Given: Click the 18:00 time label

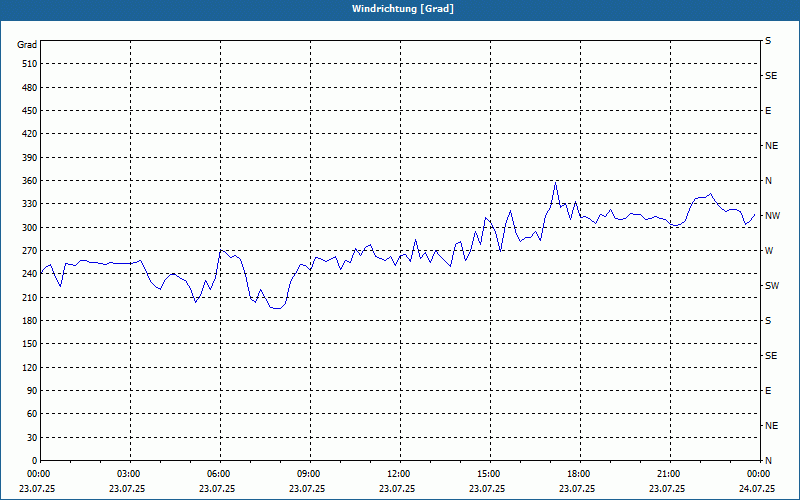Looking at the screenshot, I should 577,474.
